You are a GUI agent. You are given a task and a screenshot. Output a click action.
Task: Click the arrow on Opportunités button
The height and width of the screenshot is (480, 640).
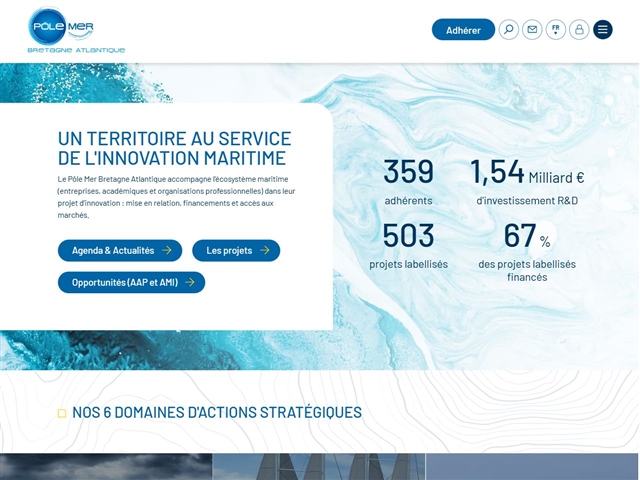190,282
